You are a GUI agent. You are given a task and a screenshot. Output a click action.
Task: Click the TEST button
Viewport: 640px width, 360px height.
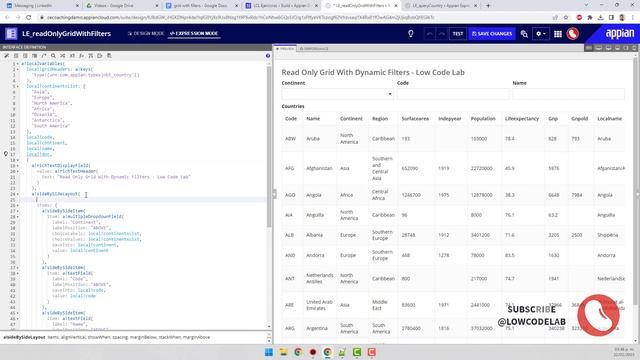[458, 34]
